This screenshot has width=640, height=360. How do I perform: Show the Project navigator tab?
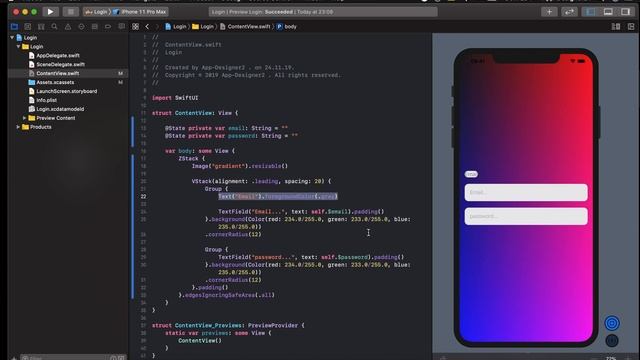[x=14, y=27]
